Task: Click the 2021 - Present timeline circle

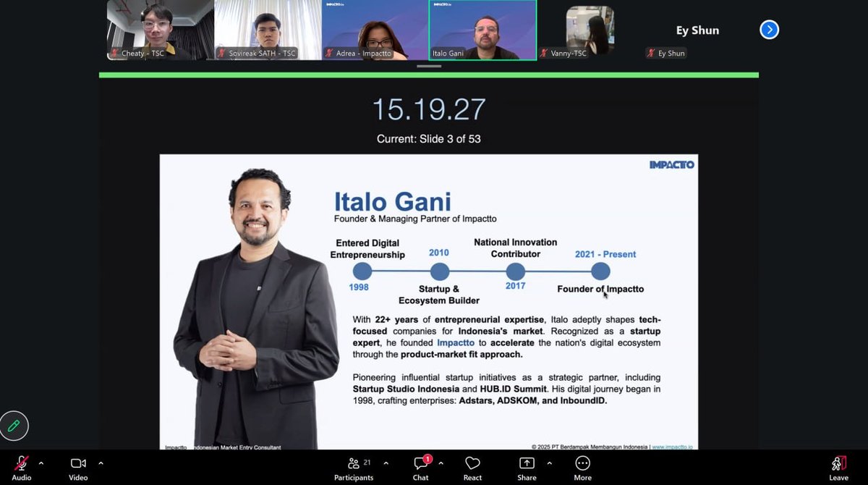Action: pos(600,271)
